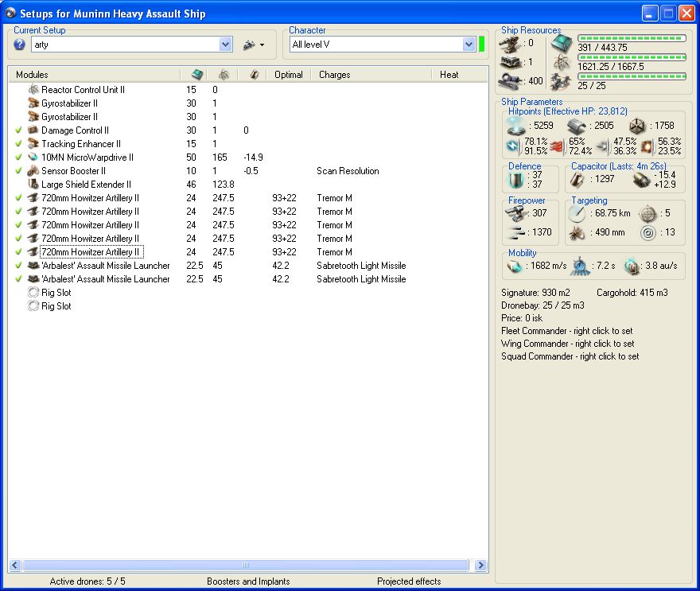Click Fleet Commander - right click to set
The width and height of the screenshot is (700, 591).
(567, 331)
